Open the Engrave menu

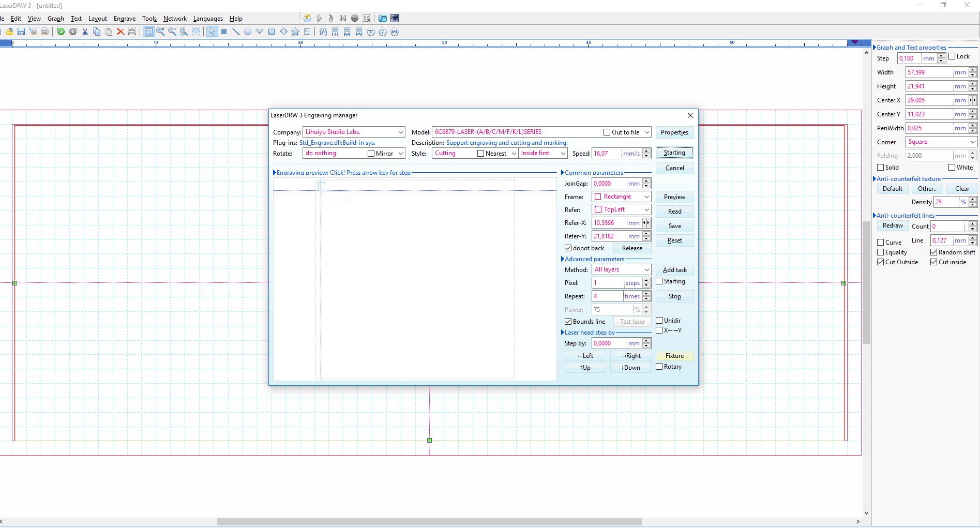point(125,19)
